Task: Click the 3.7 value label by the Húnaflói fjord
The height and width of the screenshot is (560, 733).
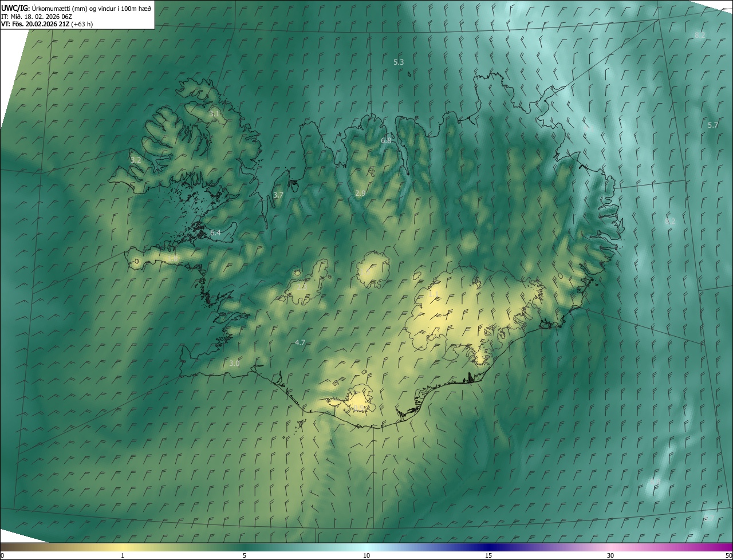Action: 278,195
